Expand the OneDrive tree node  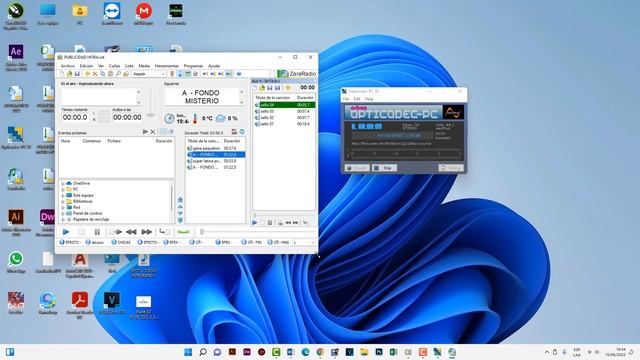tap(63, 184)
